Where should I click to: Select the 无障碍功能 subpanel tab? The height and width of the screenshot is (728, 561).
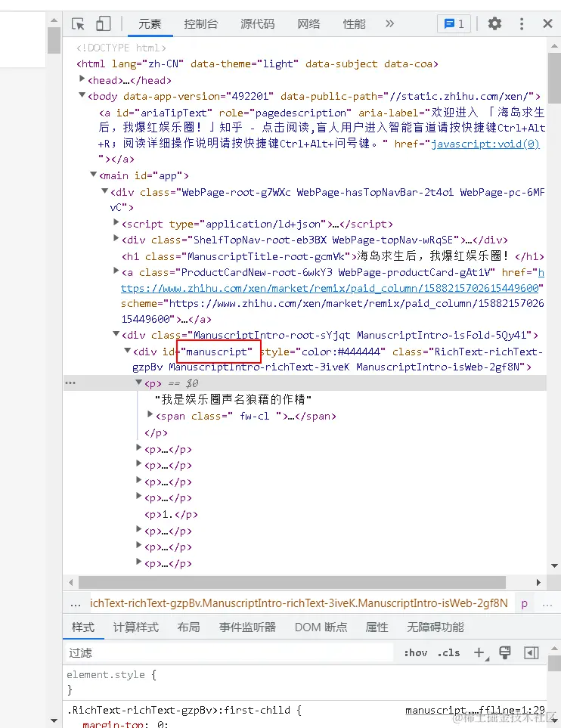click(435, 627)
